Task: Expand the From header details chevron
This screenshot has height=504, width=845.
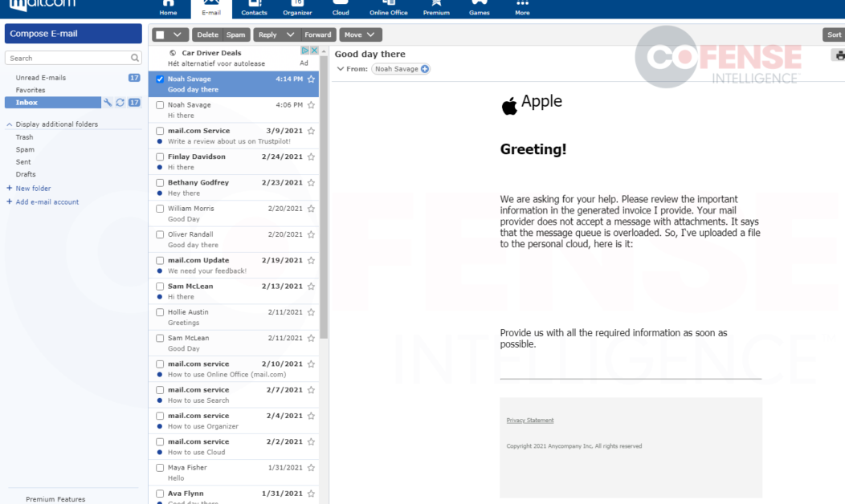Action: (x=340, y=69)
